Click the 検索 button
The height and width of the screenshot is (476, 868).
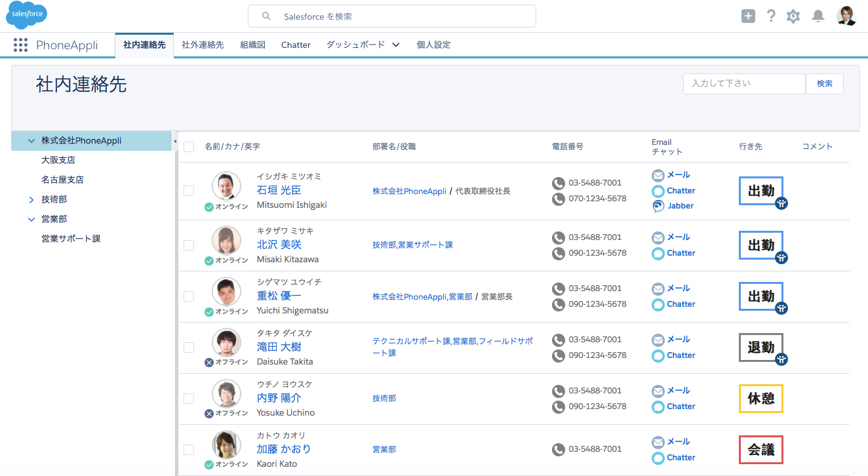(825, 84)
